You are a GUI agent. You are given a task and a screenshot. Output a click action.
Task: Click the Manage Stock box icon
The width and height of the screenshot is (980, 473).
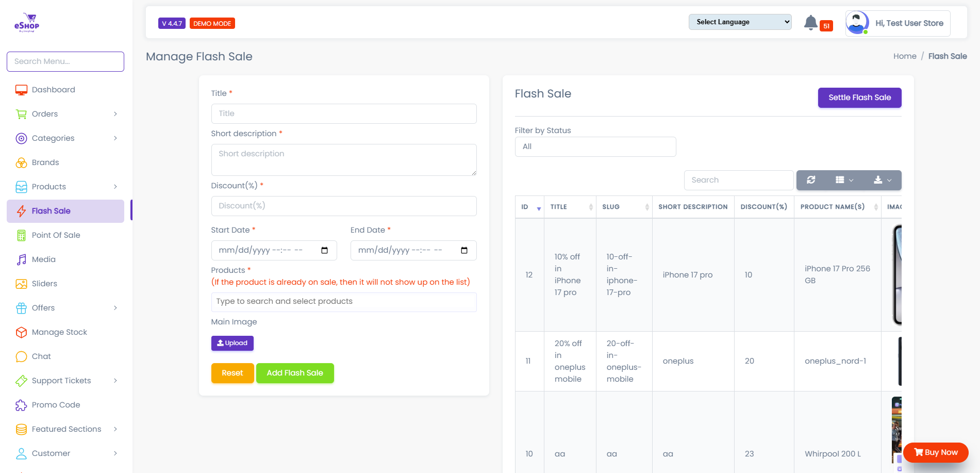click(x=21, y=332)
